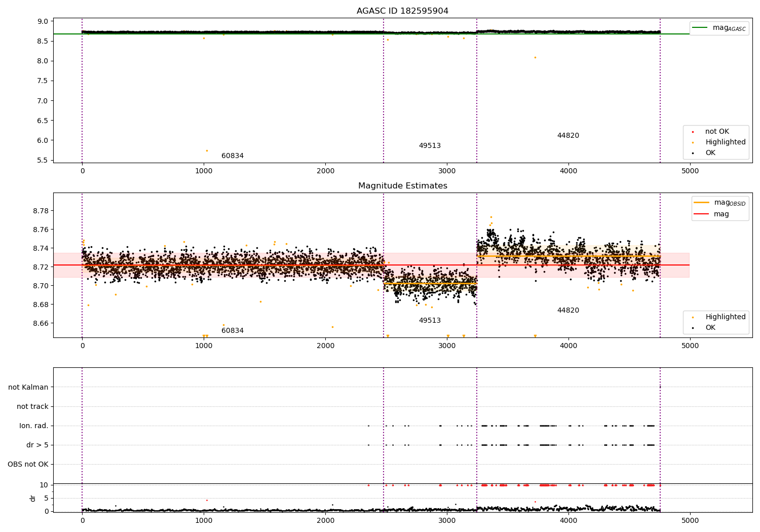Screen dimensions: 760x532
Task: Click the rotated 'dr' axis label
Action: point(33,498)
